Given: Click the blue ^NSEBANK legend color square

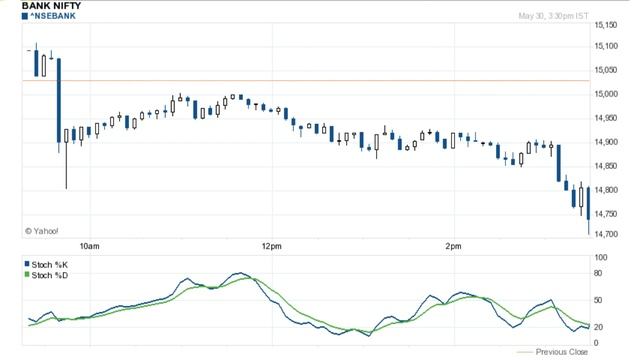Looking at the screenshot, I should (x=25, y=16).
